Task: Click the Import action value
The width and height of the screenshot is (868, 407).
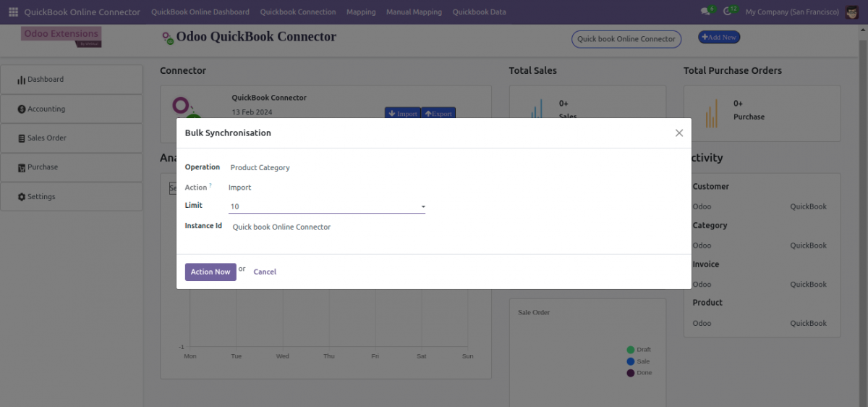Action: click(240, 188)
